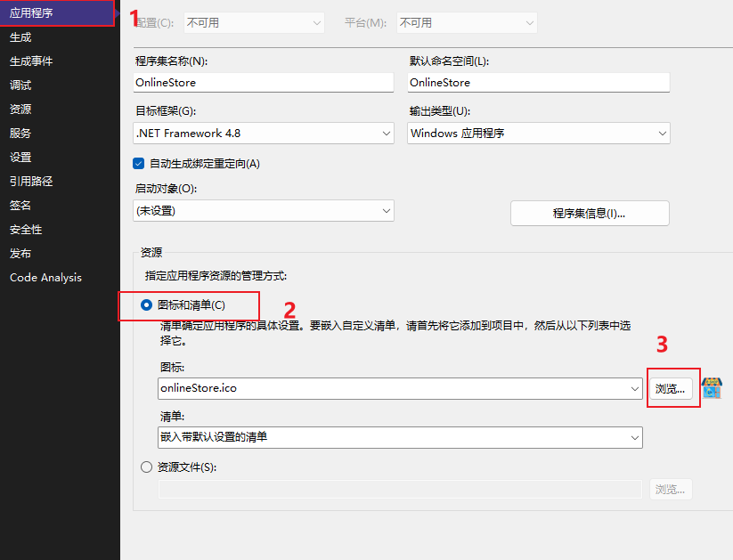Screen dimensions: 733x560
Task: Open the 生成 settings tab
Action: coord(20,37)
